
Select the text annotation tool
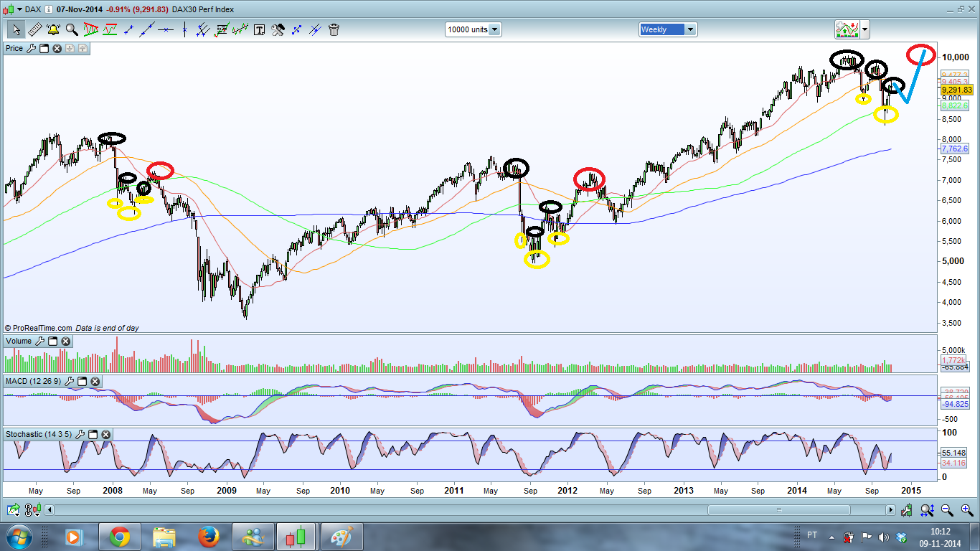coord(259,29)
